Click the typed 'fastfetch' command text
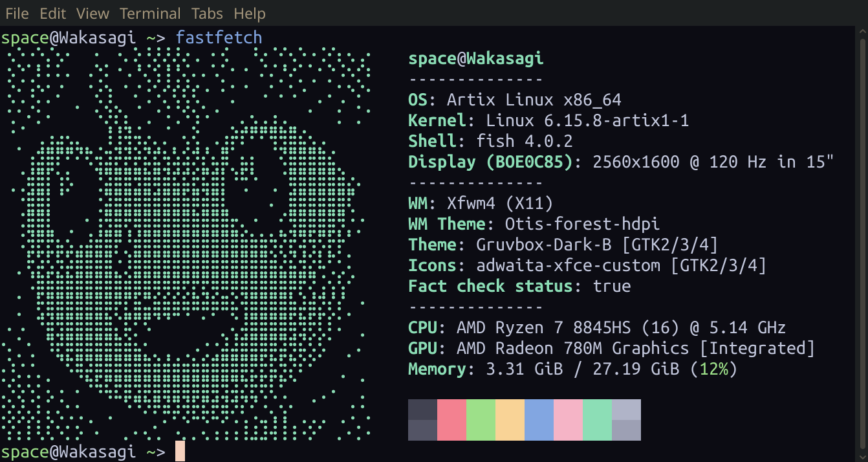 [x=219, y=38]
